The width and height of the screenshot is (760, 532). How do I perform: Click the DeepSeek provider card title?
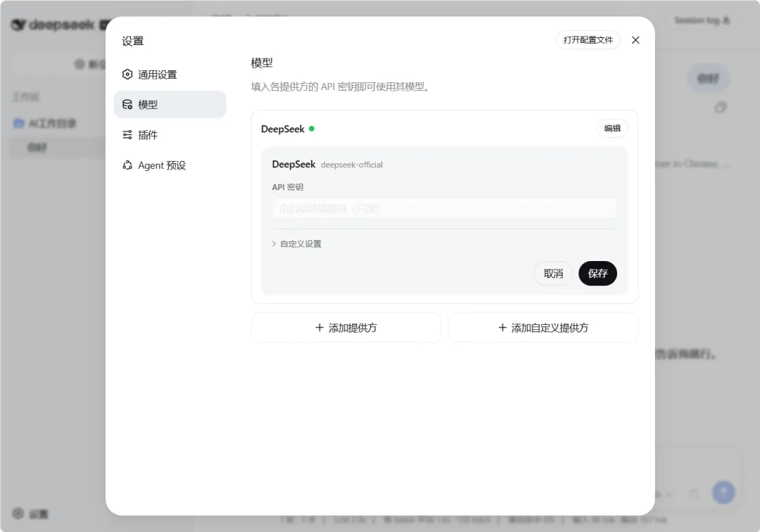pyautogui.click(x=283, y=129)
